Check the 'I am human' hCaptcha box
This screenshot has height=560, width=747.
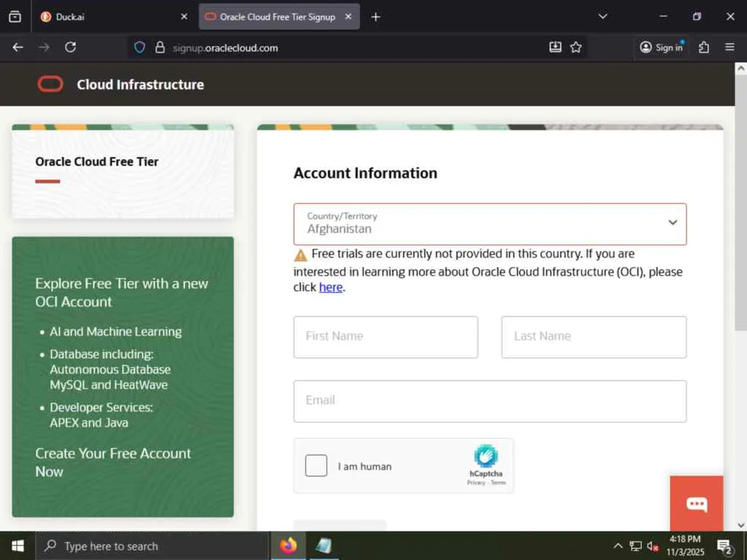click(x=316, y=465)
